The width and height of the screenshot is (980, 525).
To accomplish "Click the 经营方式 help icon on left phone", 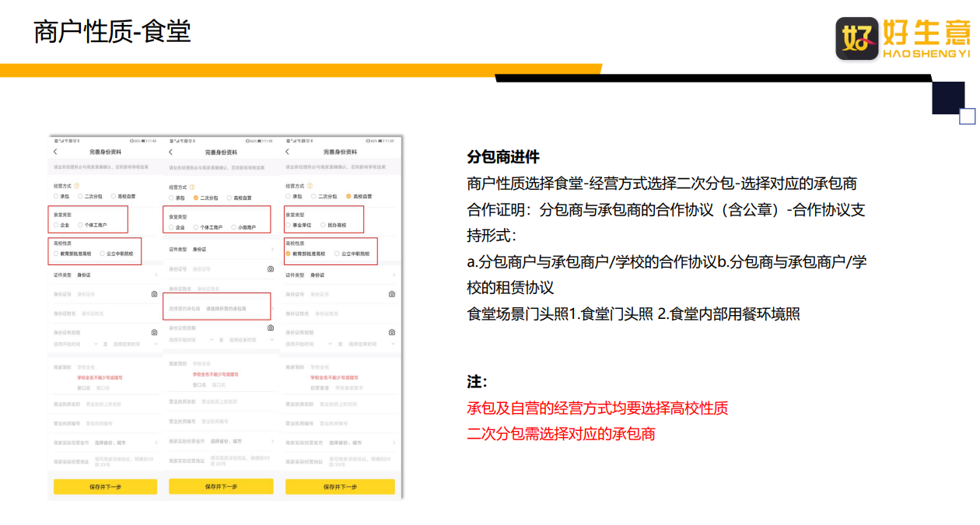I will [x=76, y=187].
